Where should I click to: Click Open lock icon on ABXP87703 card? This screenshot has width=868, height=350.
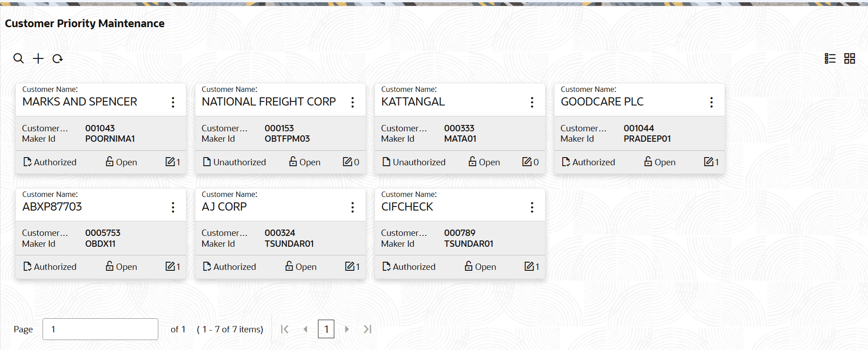(109, 266)
